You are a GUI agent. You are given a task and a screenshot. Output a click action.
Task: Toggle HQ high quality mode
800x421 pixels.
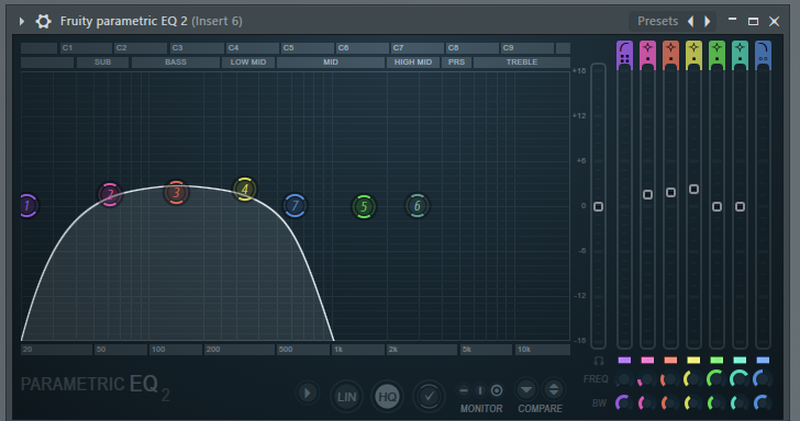pyautogui.click(x=387, y=397)
